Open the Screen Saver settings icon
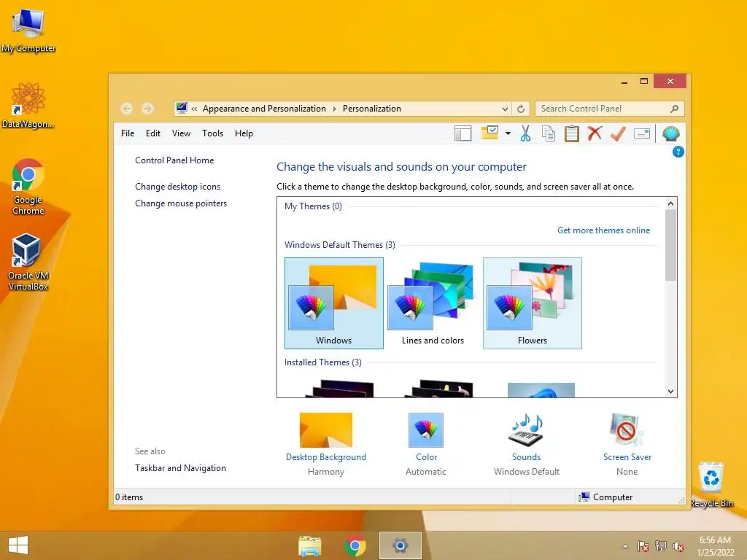This screenshot has height=560, width=747. tap(627, 430)
